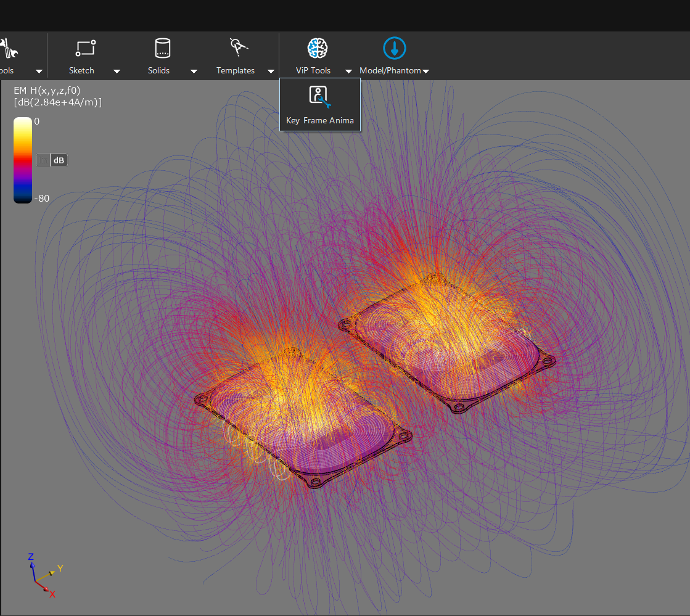Select the Key Frame Animation tool icon
The width and height of the screenshot is (690, 616).
click(x=319, y=96)
